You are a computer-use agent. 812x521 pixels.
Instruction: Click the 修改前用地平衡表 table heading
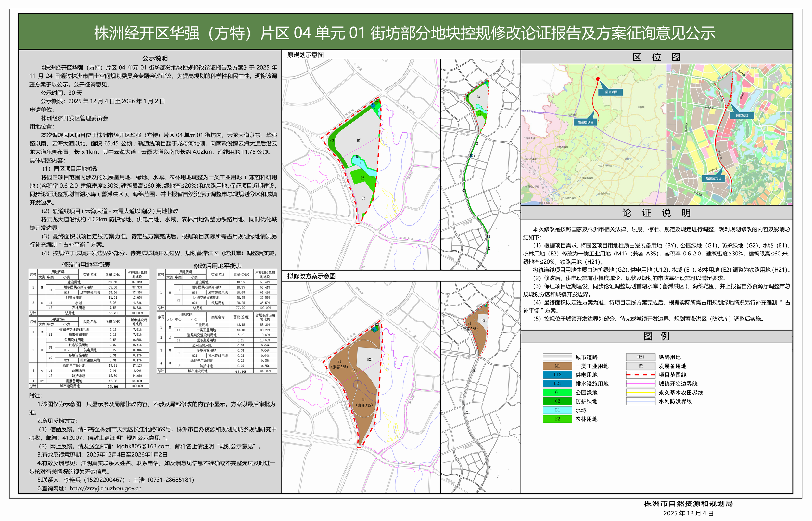click(86, 265)
